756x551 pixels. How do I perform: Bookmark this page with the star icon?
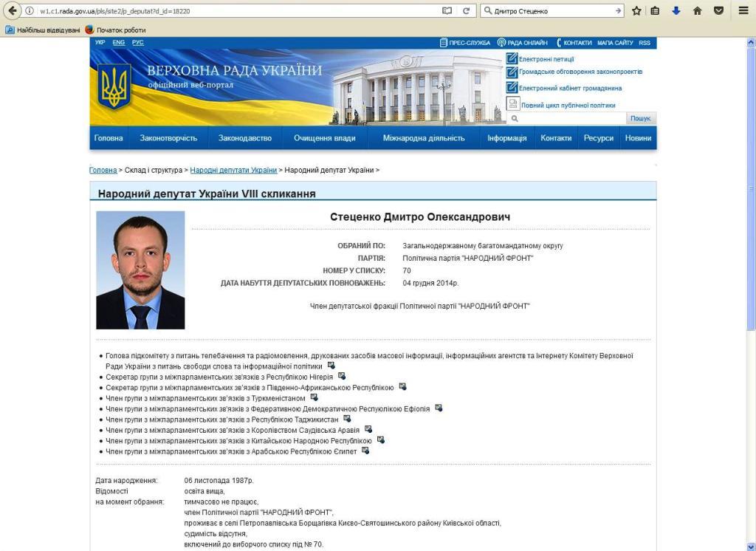click(x=636, y=11)
